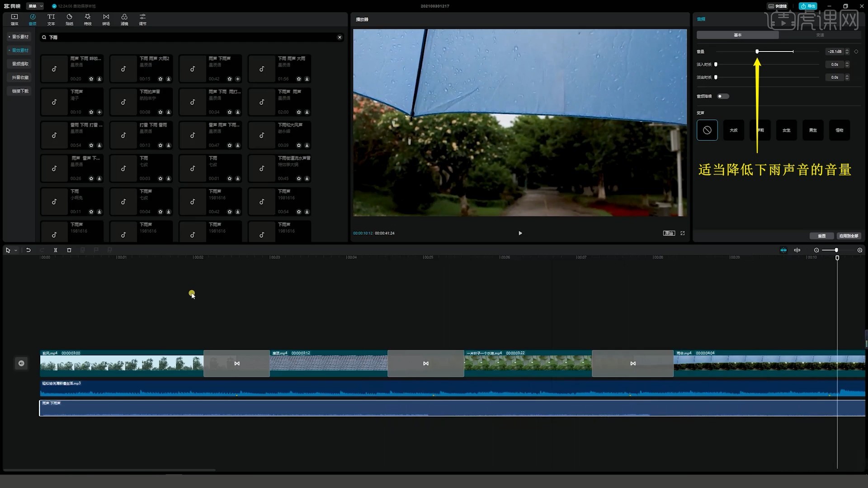
Task: Select 音频提取 in the sidebar
Action: click(x=20, y=64)
